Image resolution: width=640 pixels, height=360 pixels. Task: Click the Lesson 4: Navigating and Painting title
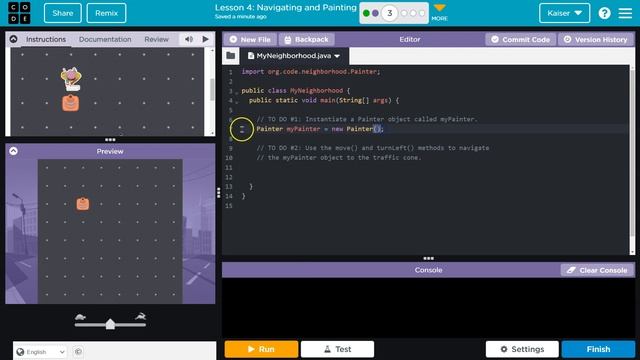[285, 7]
